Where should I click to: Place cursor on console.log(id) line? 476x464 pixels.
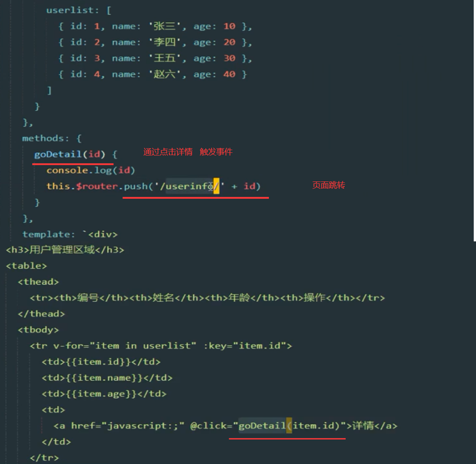91,170
